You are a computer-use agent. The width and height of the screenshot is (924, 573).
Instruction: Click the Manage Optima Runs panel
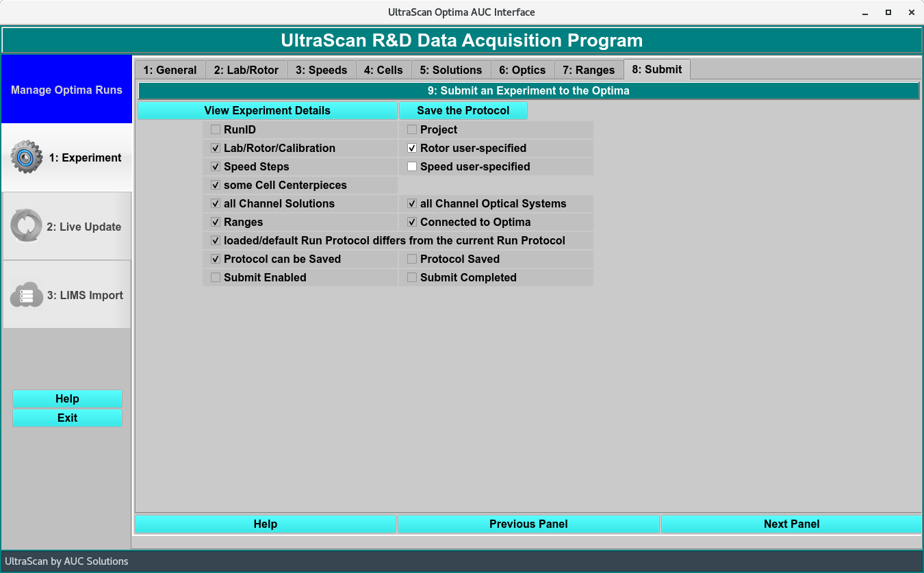66,90
